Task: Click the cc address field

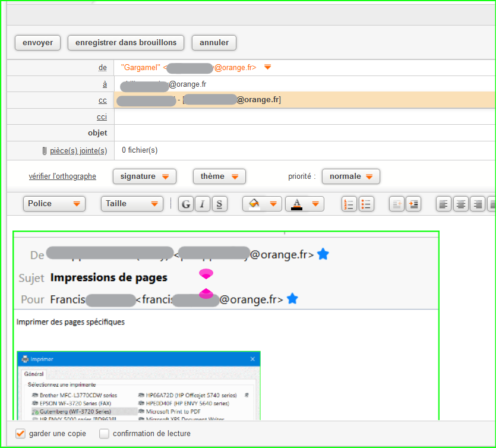Action: coord(305,100)
